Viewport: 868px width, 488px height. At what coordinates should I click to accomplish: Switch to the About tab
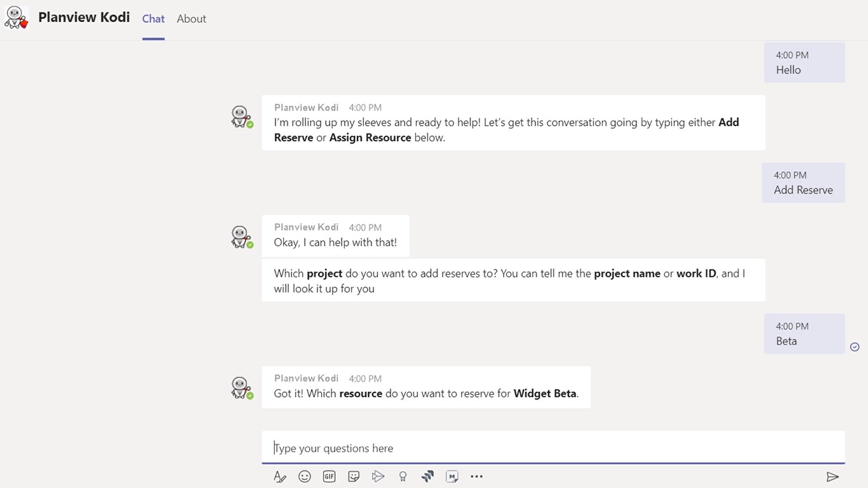[191, 19]
